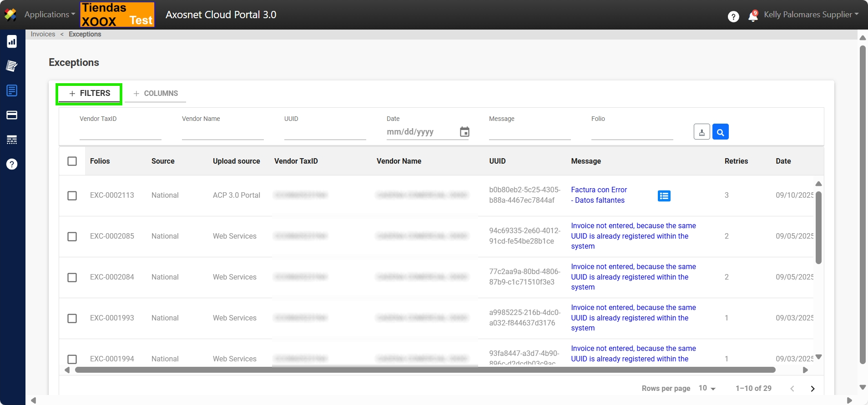Open the calendar date picker icon

pyautogui.click(x=464, y=132)
